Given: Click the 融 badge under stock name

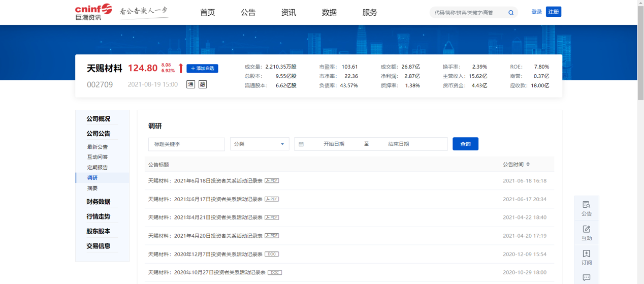Looking at the screenshot, I should [x=203, y=84].
